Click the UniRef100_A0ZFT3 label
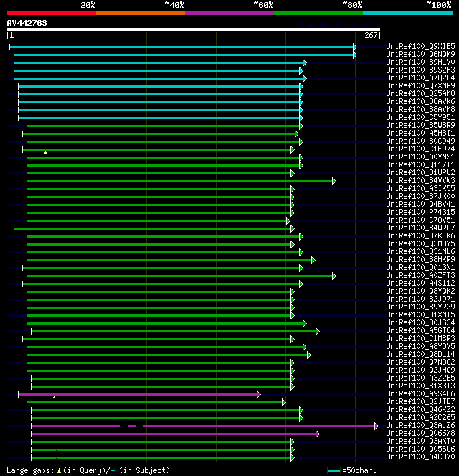 click(420, 275)
